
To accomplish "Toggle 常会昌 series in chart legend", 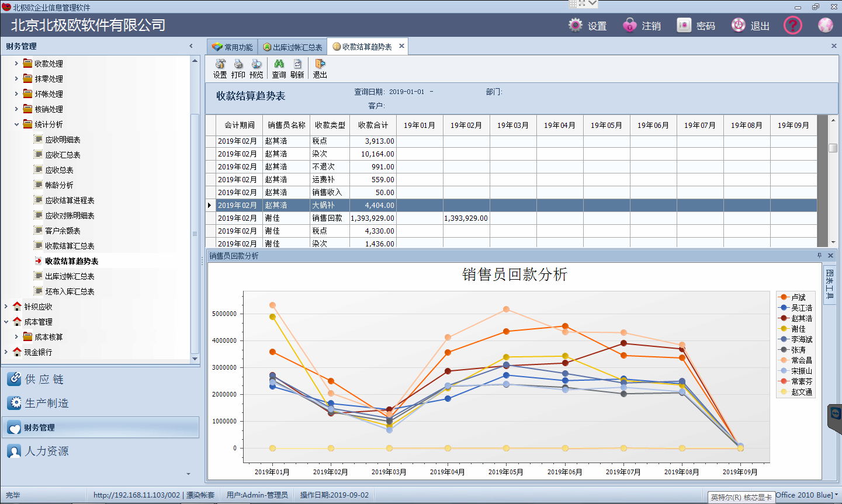I will pyautogui.click(x=796, y=360).
